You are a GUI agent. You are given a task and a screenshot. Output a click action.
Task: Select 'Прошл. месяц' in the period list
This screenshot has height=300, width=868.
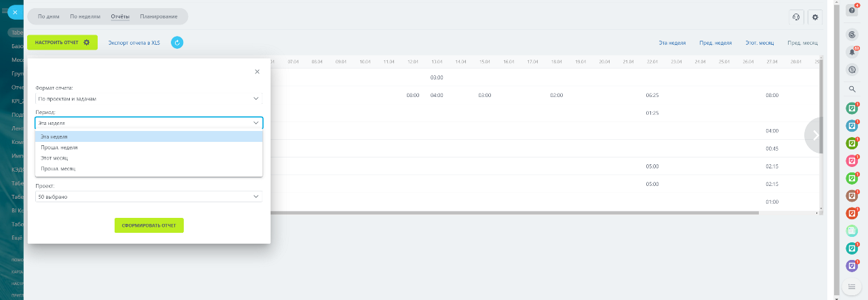pos(149,168)
